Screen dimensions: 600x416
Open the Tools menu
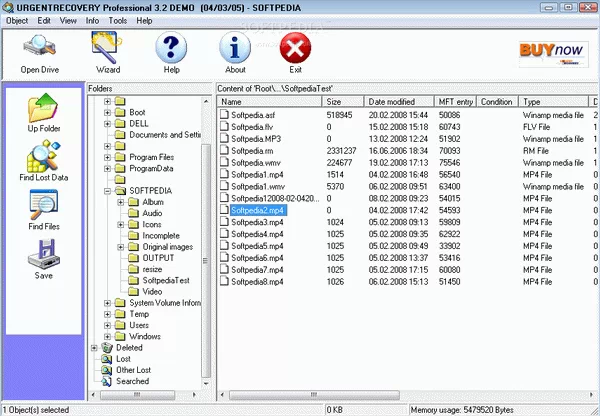pos(117,21)
